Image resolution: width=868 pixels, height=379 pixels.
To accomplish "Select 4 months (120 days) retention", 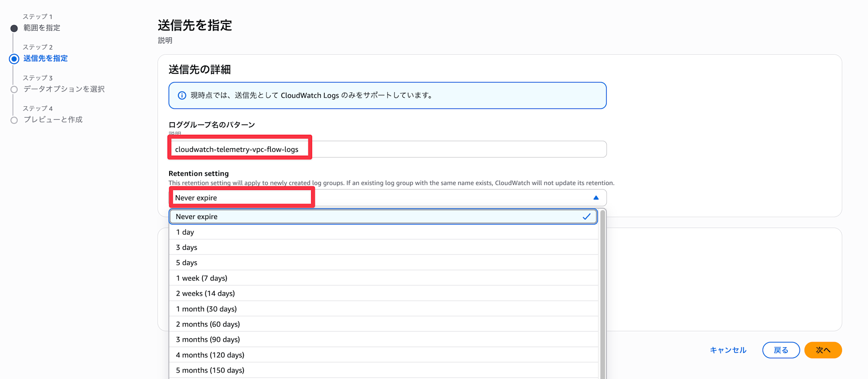I will (x=383, y=355).
